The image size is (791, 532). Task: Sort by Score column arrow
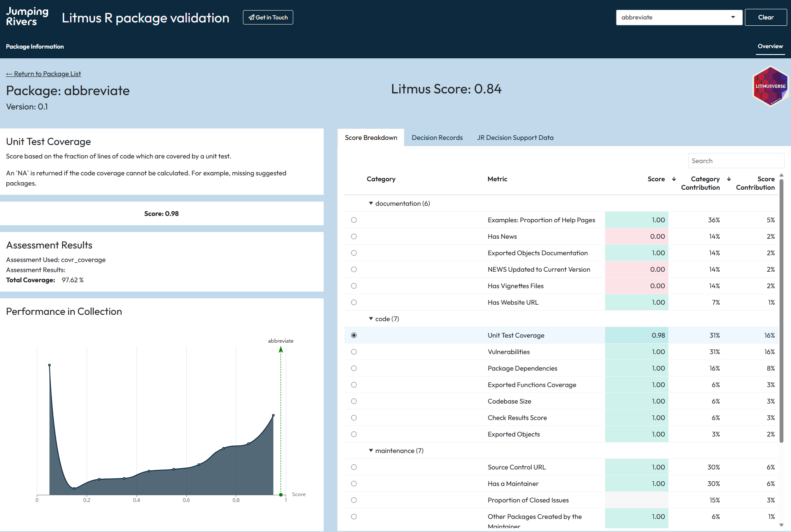tap(674, 179)
